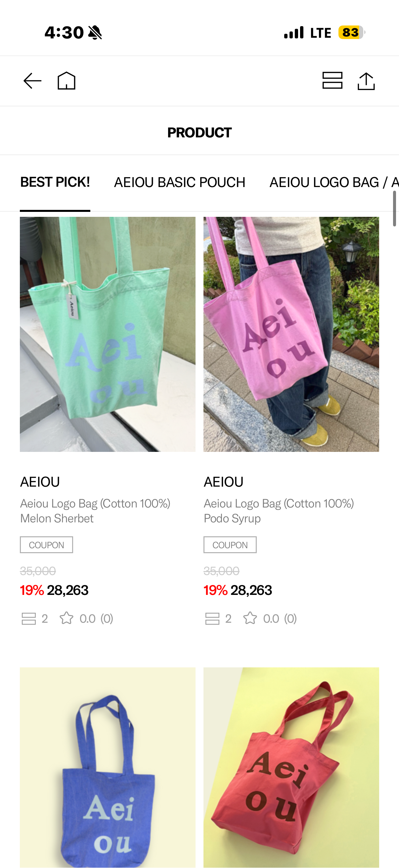399x868 pixels.
Task: Open the snap view icon in header
Action: coord(332,80)
